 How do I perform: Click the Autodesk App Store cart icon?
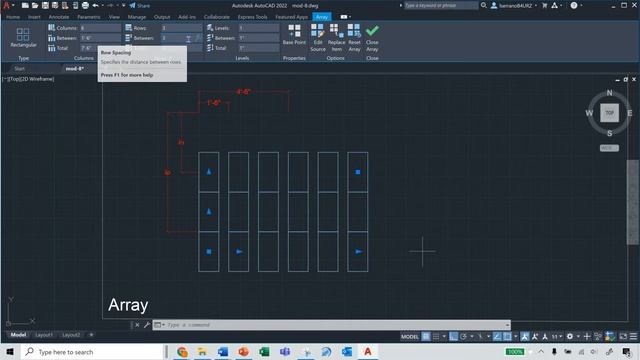[544, 5]
